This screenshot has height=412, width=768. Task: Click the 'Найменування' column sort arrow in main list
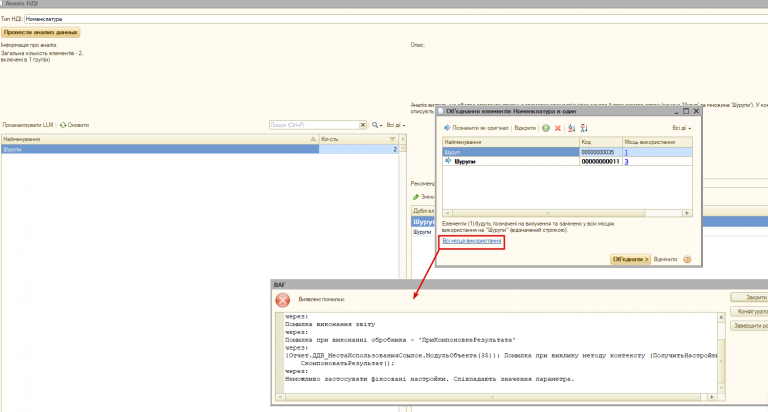click(x=313, y=139)
